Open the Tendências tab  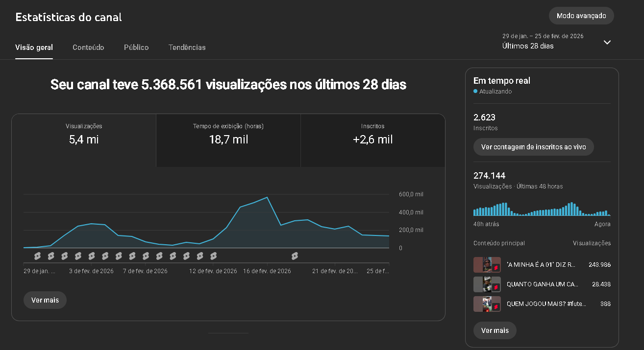pyautogui.click(x=187, y=47)
